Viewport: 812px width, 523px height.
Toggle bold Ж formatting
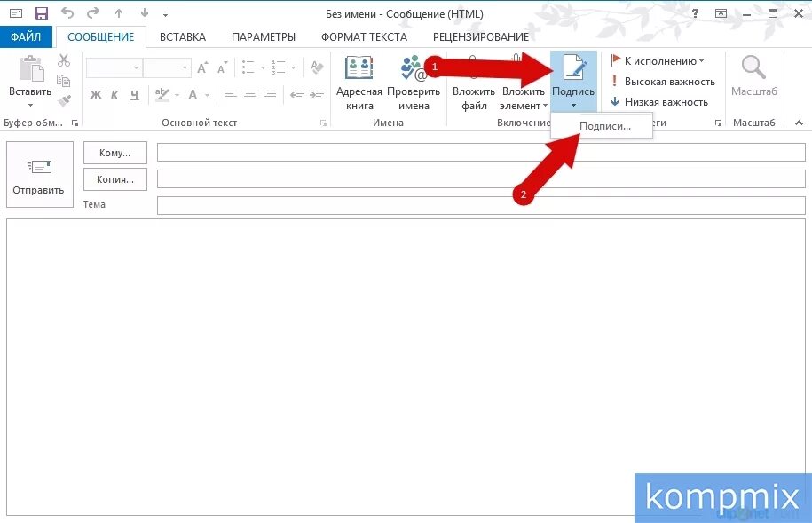pos(96,94)
